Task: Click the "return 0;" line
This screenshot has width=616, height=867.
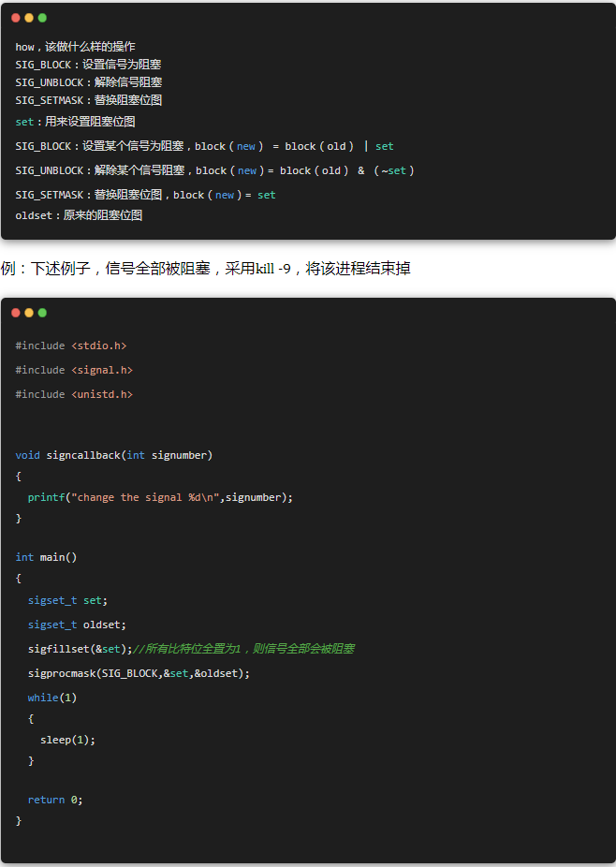Action: [54, 800]
